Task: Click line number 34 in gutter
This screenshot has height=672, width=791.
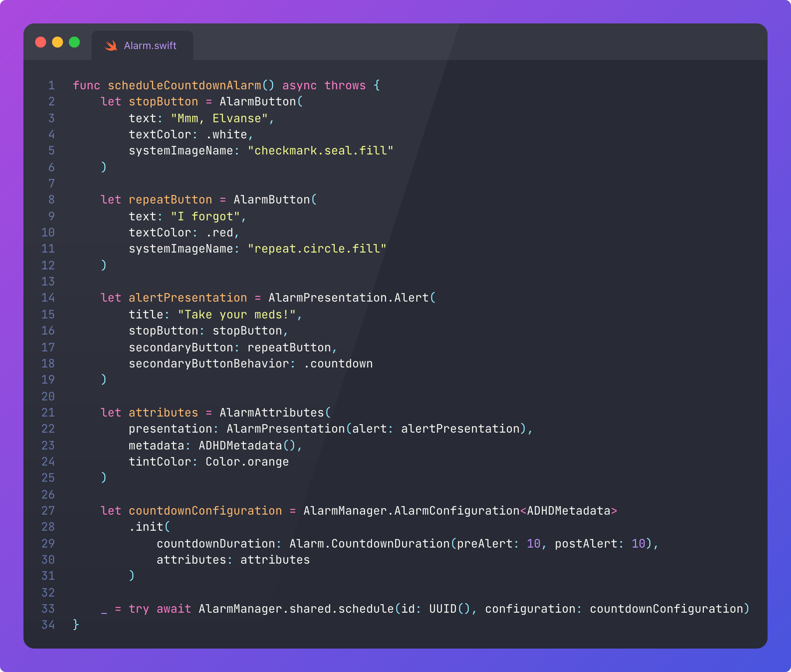Action: (48, 625)
